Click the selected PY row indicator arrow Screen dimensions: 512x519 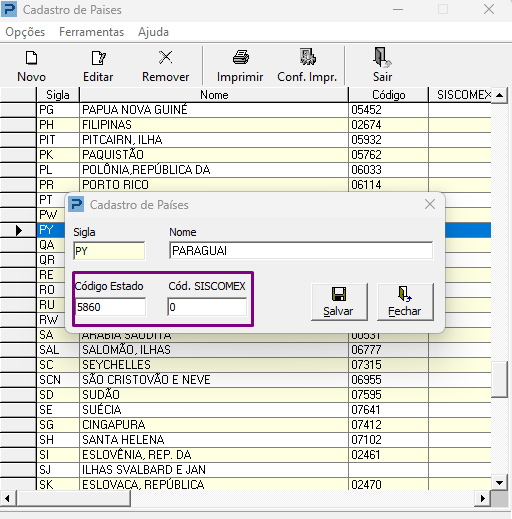pyautogui.click(x=19, y=230)
